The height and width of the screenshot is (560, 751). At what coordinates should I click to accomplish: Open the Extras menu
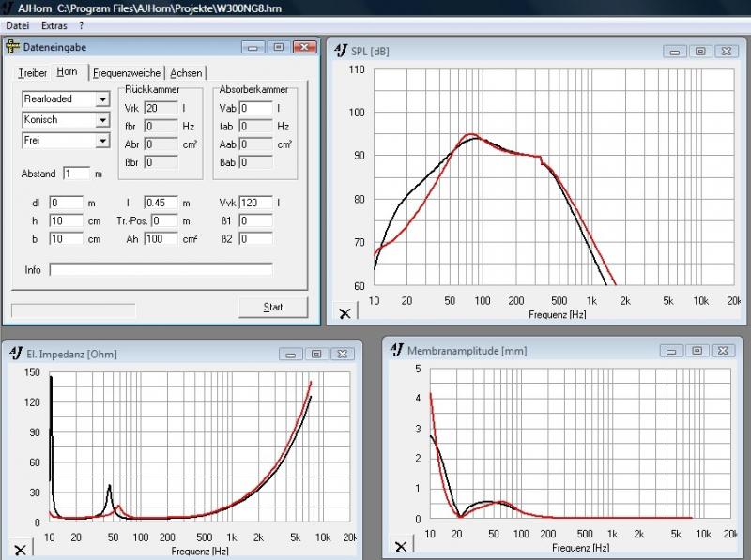coord(54,25)
